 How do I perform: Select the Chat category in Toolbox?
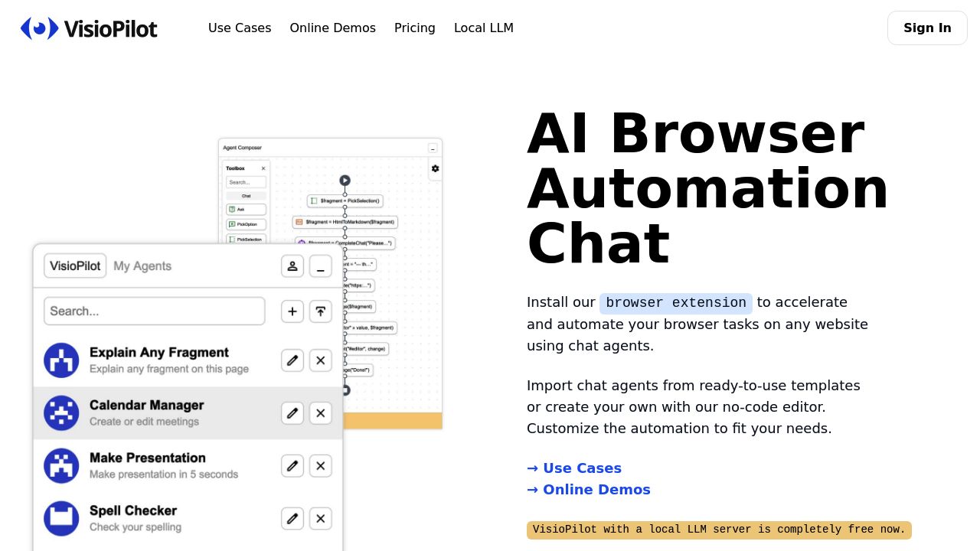point(247,196)
